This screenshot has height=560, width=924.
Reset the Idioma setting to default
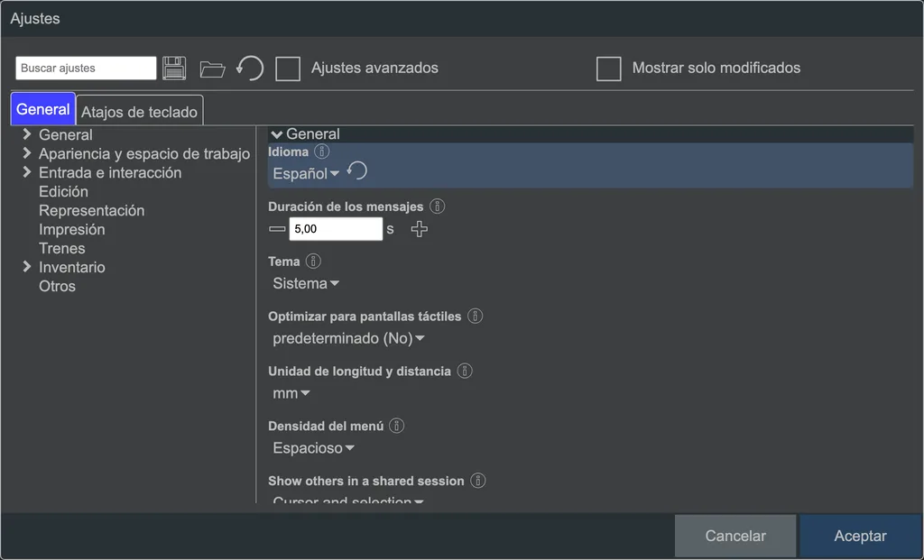[357, 171]
